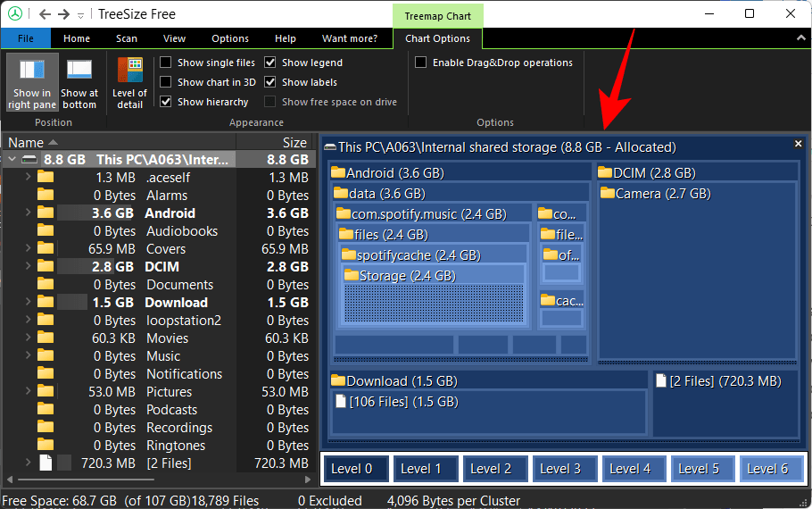
Task: Select the Movies folder row
Action: click(x=160, y=338)
